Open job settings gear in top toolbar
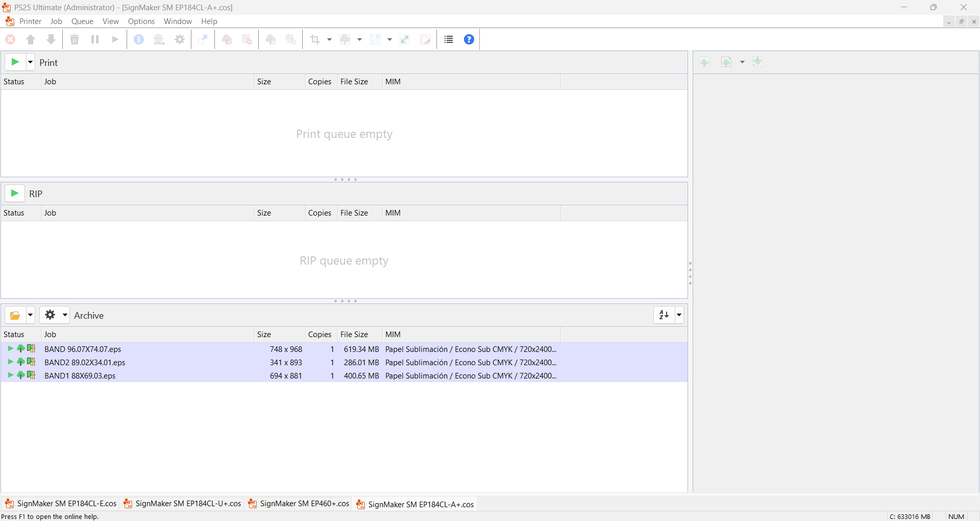This screenshot has height=521, width=980. [180, 39]
